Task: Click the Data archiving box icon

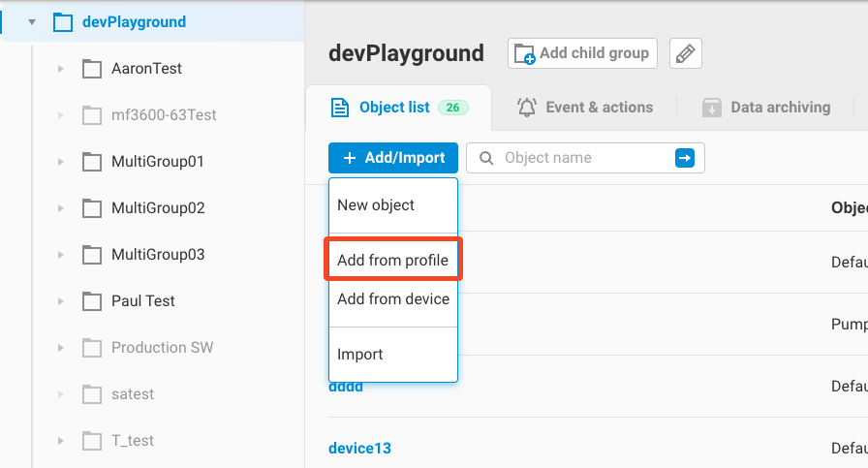Action: (x=712, y=108)
